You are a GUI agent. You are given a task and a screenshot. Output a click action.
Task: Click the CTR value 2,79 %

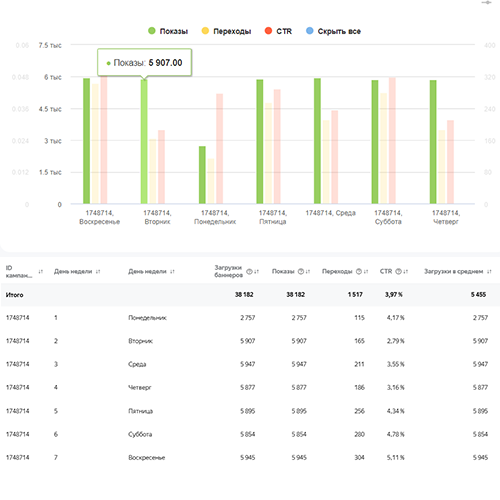tap(396, 341)
